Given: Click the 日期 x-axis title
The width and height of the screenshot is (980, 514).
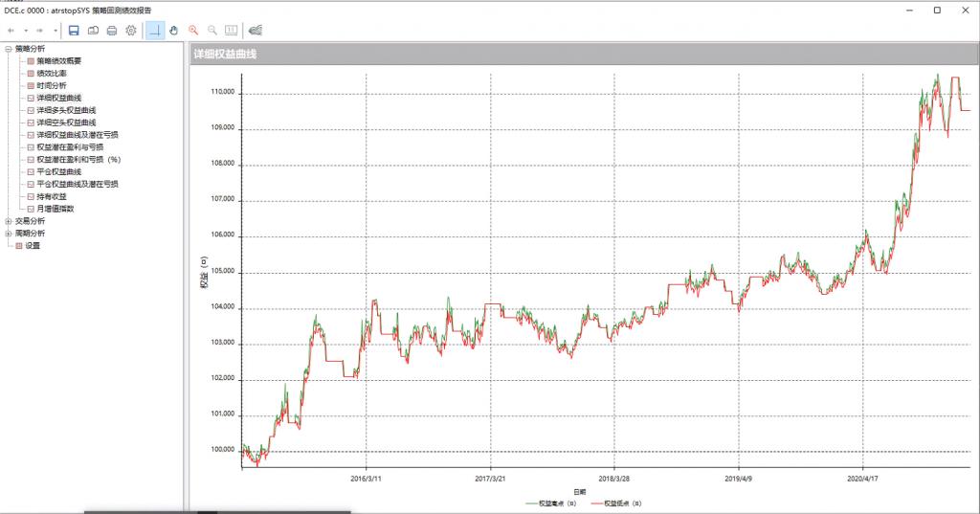Looking at the screenshot, I should (x=579, y=492).
